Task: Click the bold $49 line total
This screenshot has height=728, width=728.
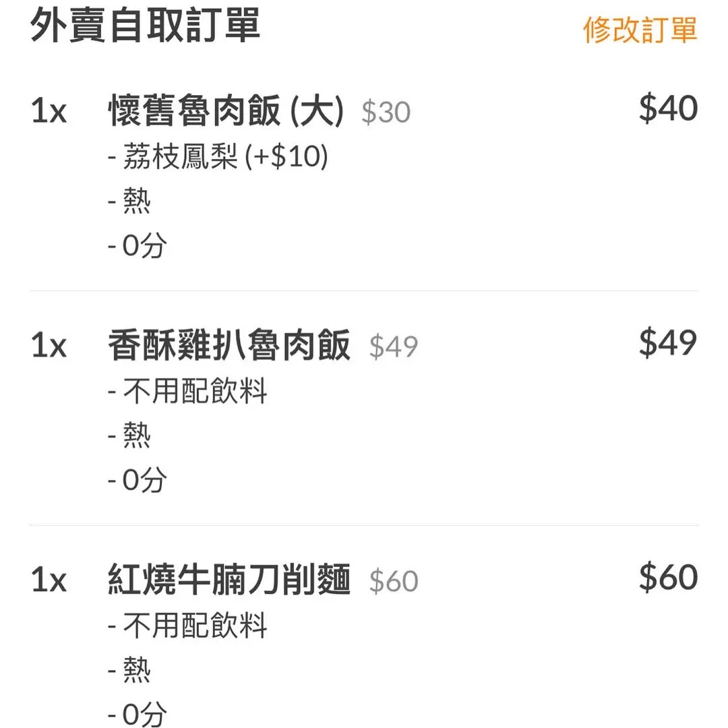Action: [x=667, y=343]
